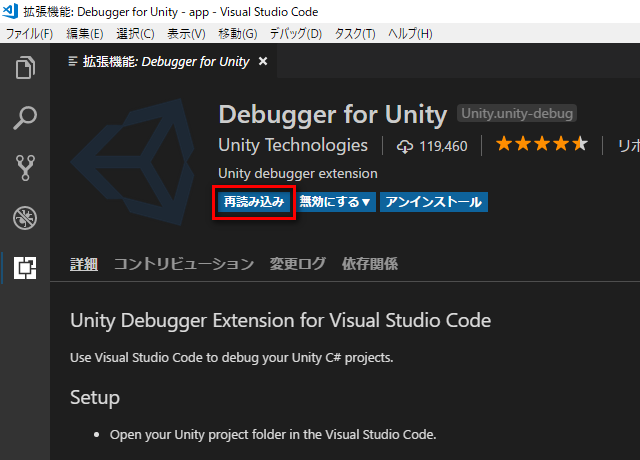Click the VS Code logo in title bar
640x460 pixels.
click(10, 11)
